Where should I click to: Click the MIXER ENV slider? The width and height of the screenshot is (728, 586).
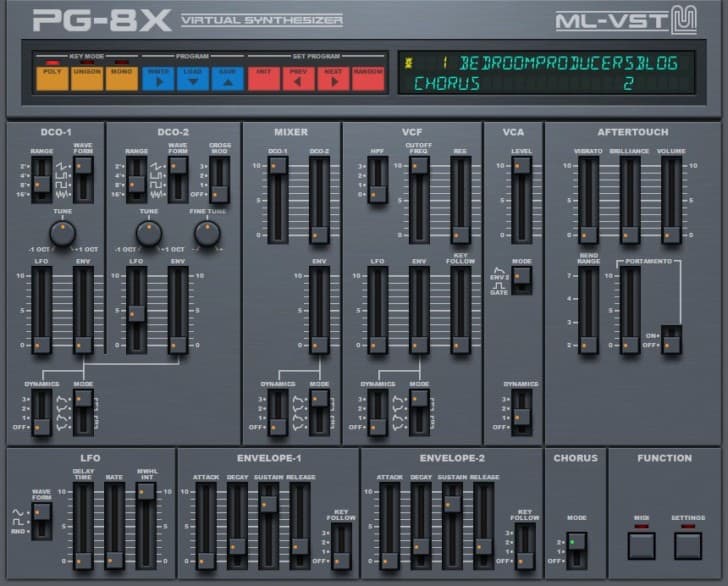click(319, 310)
